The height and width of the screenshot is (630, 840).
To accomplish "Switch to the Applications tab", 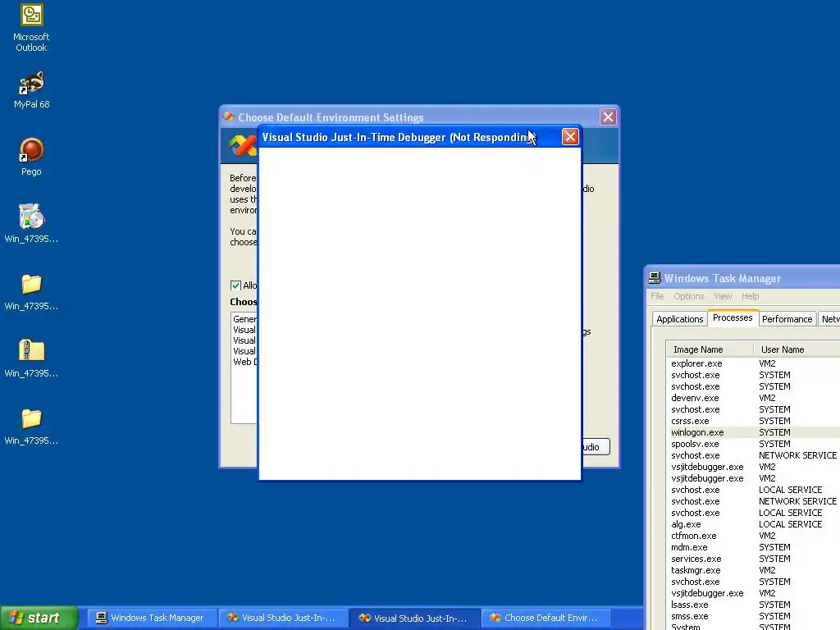I will (679, 319).
